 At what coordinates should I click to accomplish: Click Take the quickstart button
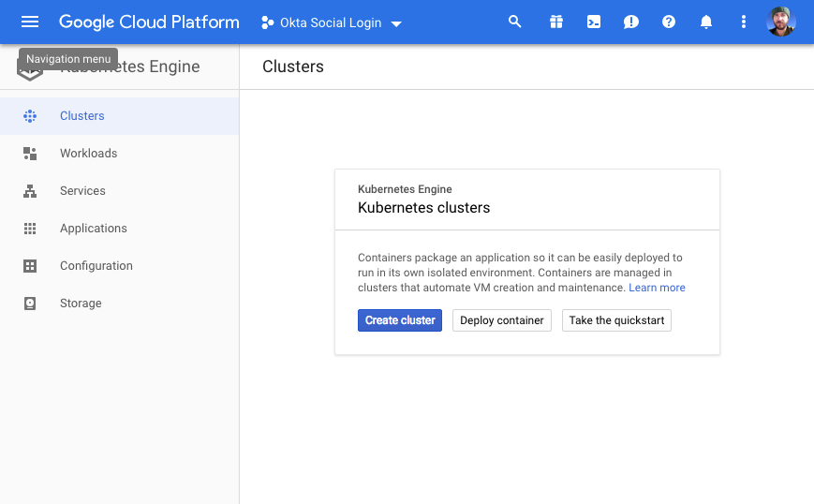click(616, 320)
